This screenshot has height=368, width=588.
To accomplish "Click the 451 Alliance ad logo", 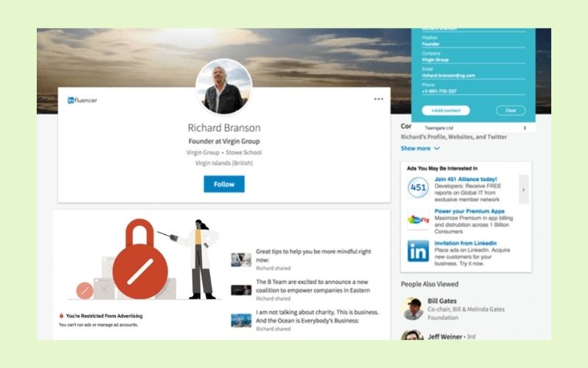I will coord(417,187).
